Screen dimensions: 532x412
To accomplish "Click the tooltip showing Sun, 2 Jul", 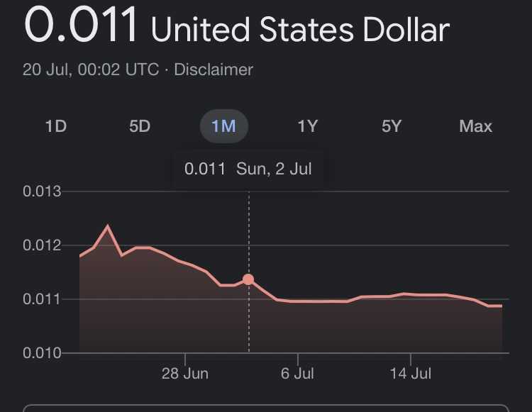I will [x=248, y=169].
